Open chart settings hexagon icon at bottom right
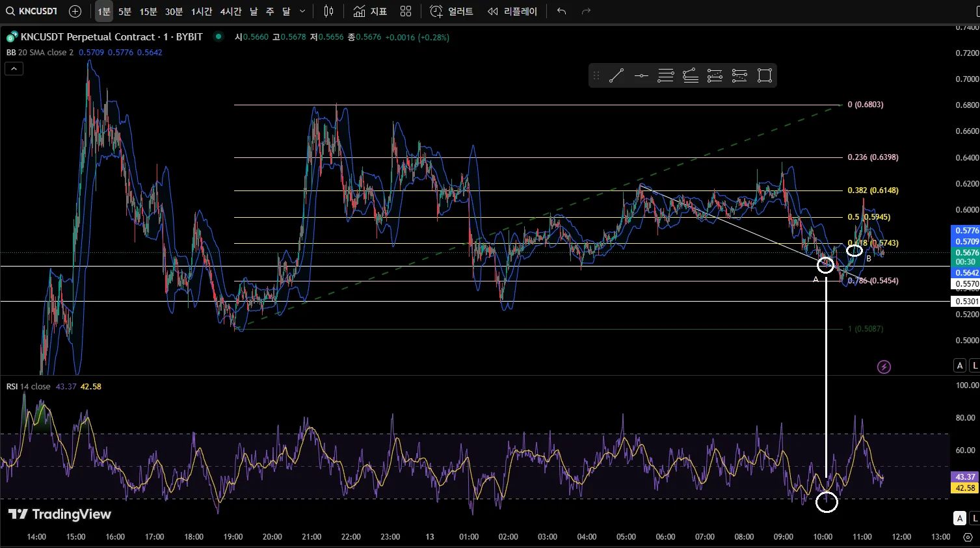The image size is (980, 548). (x=968, y=537)
